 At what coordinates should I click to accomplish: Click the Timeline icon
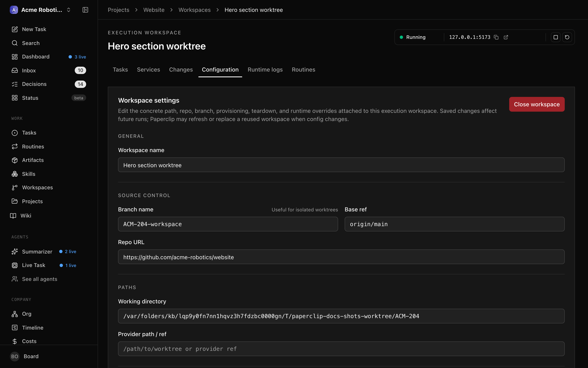tap(14, 328)
